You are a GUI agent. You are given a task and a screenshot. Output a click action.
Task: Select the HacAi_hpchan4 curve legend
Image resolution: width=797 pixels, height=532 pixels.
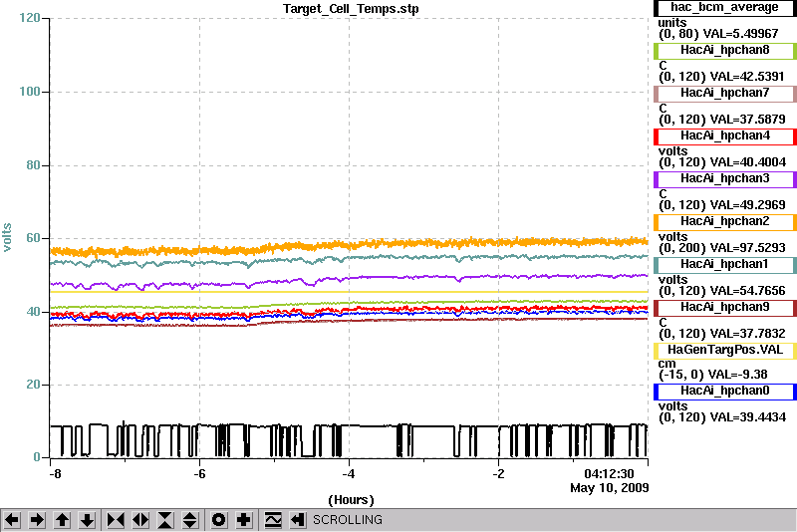pos(725,135)
